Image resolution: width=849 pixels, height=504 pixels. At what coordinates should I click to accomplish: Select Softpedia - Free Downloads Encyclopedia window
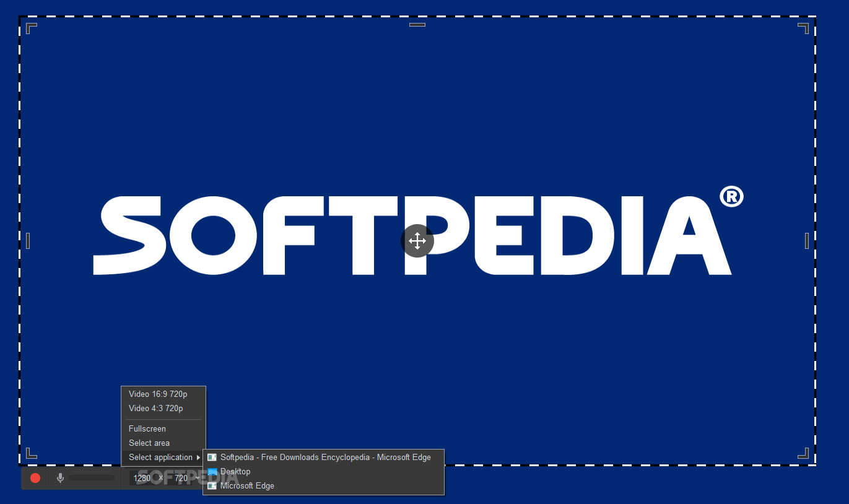pyautogui.click(x=323, y=457)
